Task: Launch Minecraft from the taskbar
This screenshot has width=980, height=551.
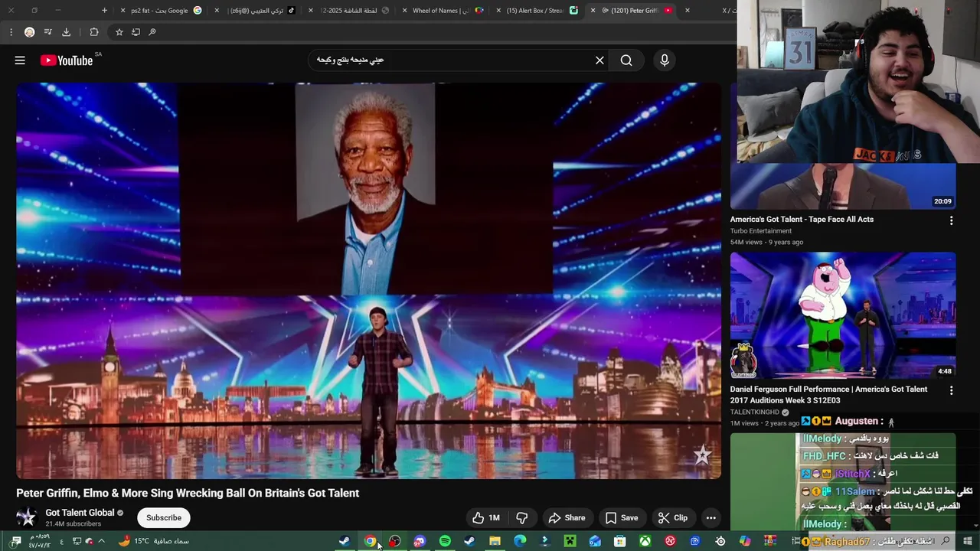Action: point(570,541)
